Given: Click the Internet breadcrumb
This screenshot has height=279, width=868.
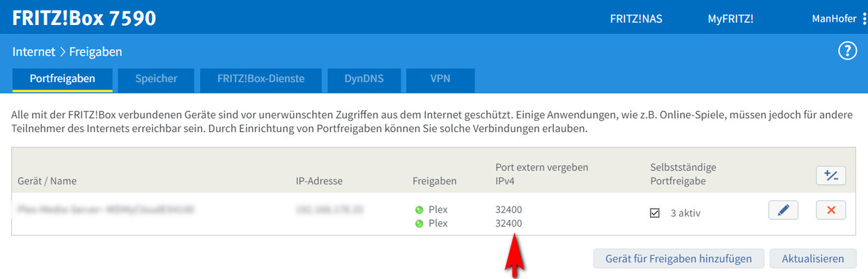Looking at the screenshot, I should [x=33, y=51].
